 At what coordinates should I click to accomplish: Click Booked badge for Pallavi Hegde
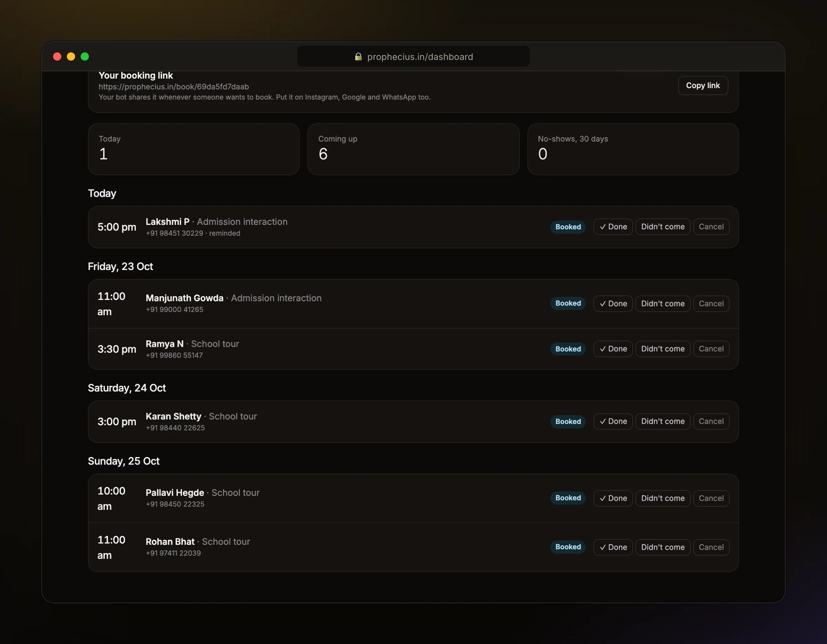568,498
